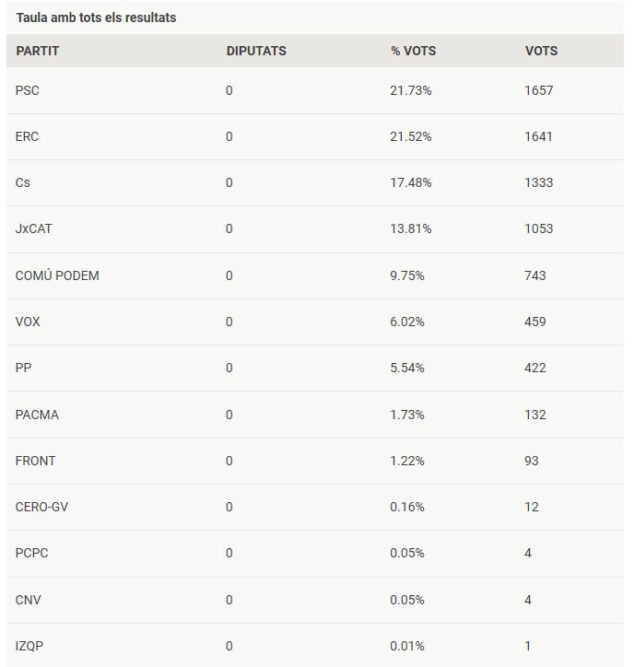Click the PCPC party name
Viewport: 634px width, 667px height.
(x=32, y=553)
